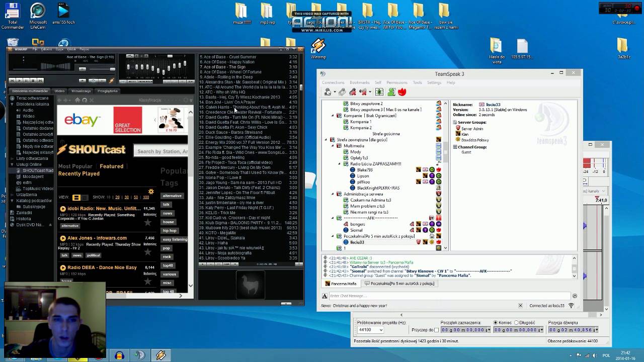The height and width of the screenshot is (362, 644).
Task: Switch to the Poczekalnia chat tab
Action: click(x=399, y=284)
